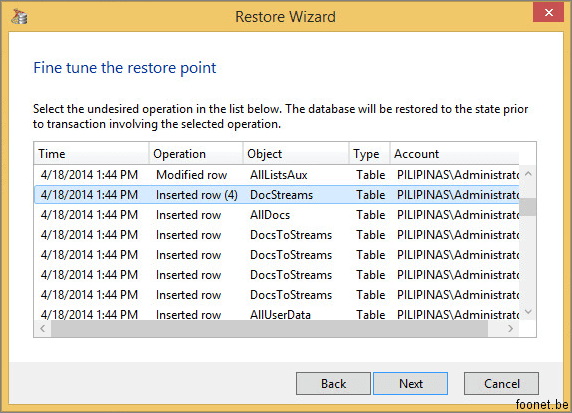Select the Inserted row AllDocs entry
This screenshot has height=413, width=572.
(277, 215)
